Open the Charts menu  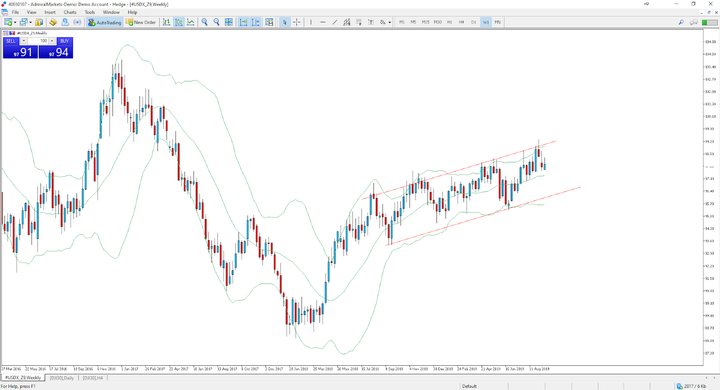point(70,12)
